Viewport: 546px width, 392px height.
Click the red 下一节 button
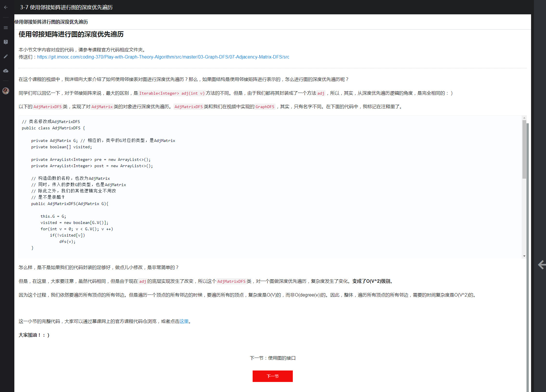272,376
